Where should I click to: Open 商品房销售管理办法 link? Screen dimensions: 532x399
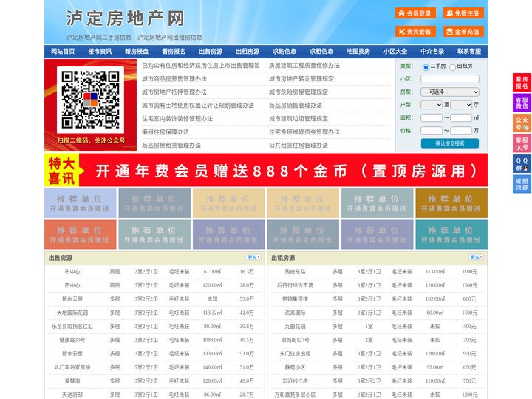pos(295,105)
